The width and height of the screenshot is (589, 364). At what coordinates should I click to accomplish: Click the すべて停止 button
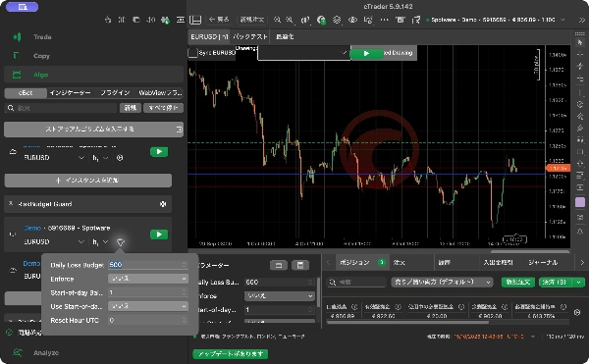(x=163, y=108)
